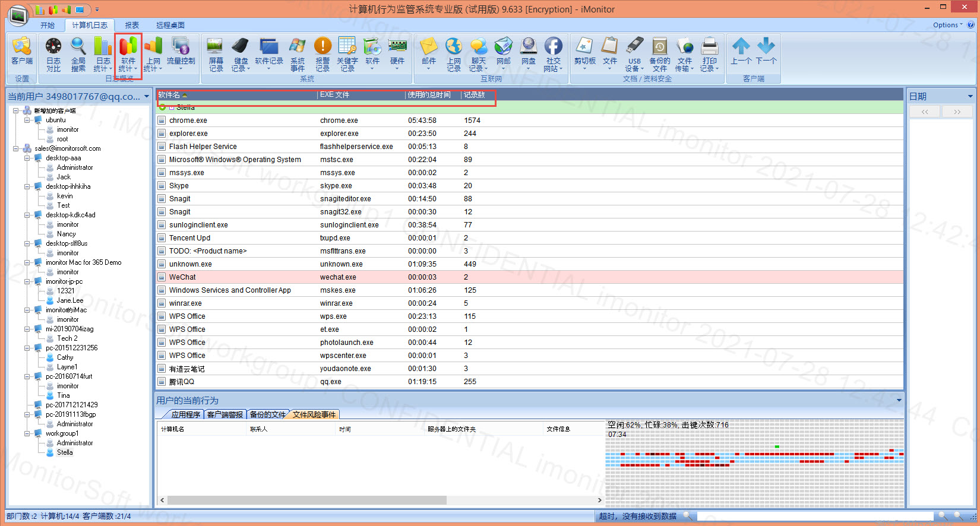The width and height of the screenshot is (980, 526).
Task: Open 剪切板 clipboard records
Action: coord(585,53)
